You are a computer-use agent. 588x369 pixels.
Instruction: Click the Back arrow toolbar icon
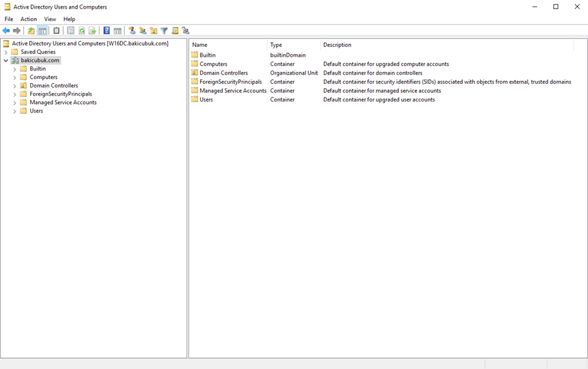[6, 31]
